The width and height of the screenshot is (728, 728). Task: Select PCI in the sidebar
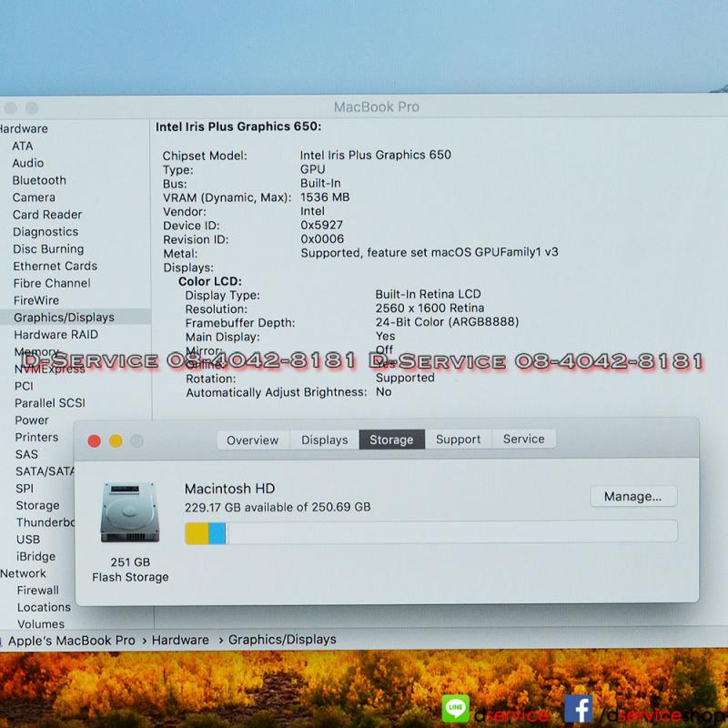24,386
